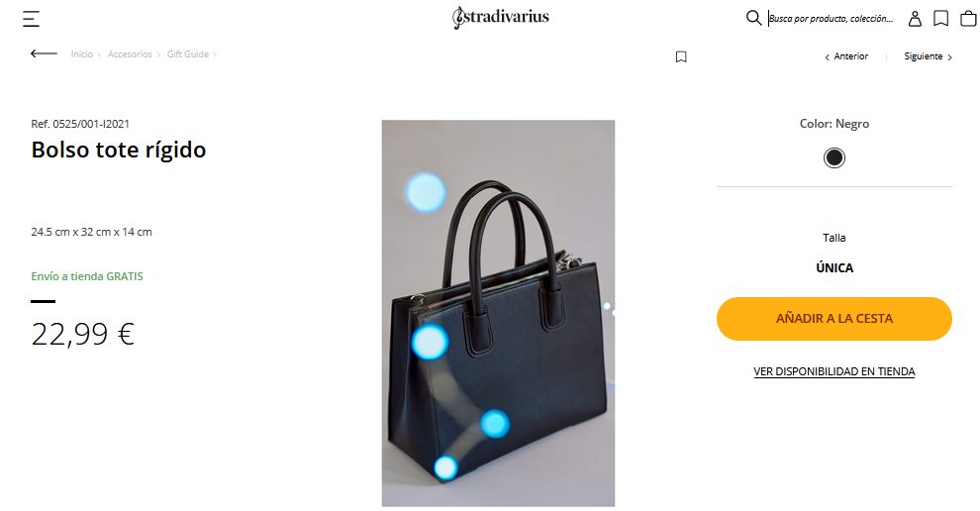
Task: Open Gift Guide breadcrumb
Action: point(187,54)
